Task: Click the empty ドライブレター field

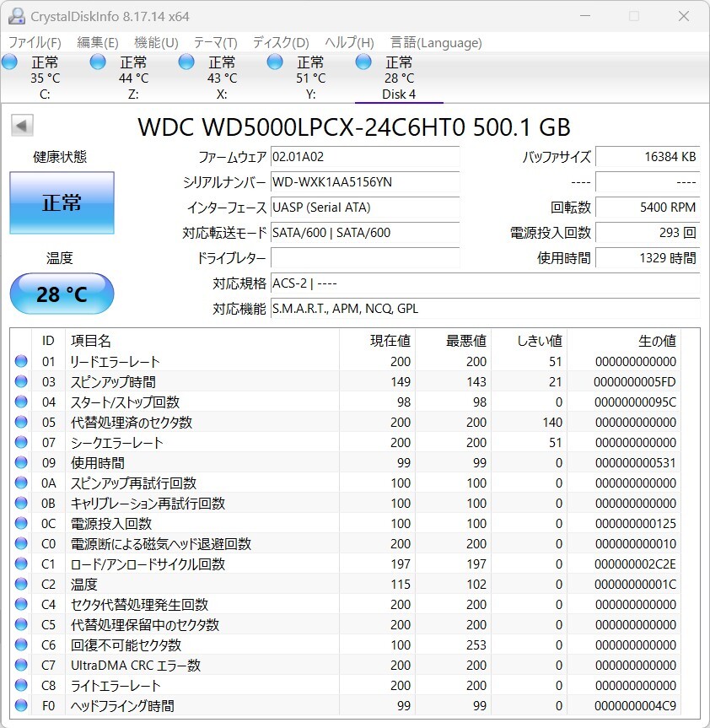Action: (365, 257)
